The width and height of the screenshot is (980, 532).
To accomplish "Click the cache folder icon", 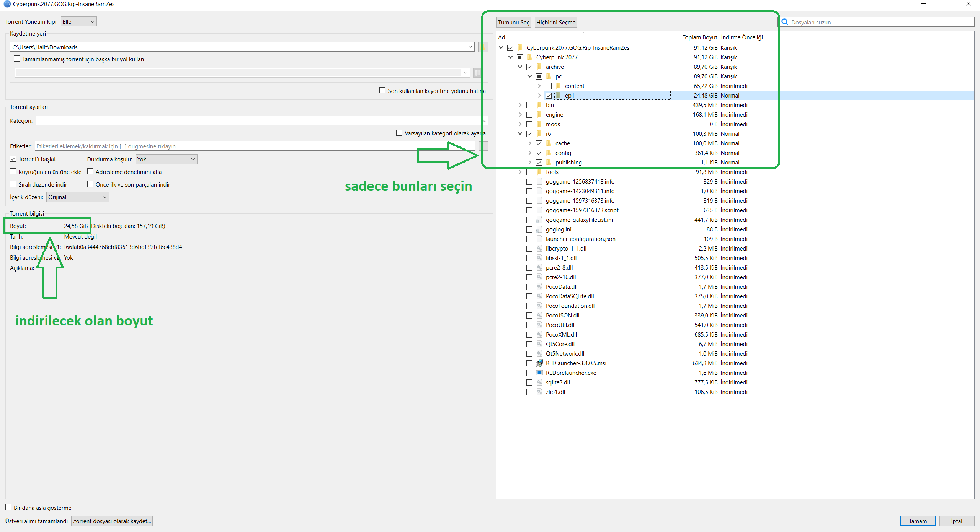I will (549, 143).
